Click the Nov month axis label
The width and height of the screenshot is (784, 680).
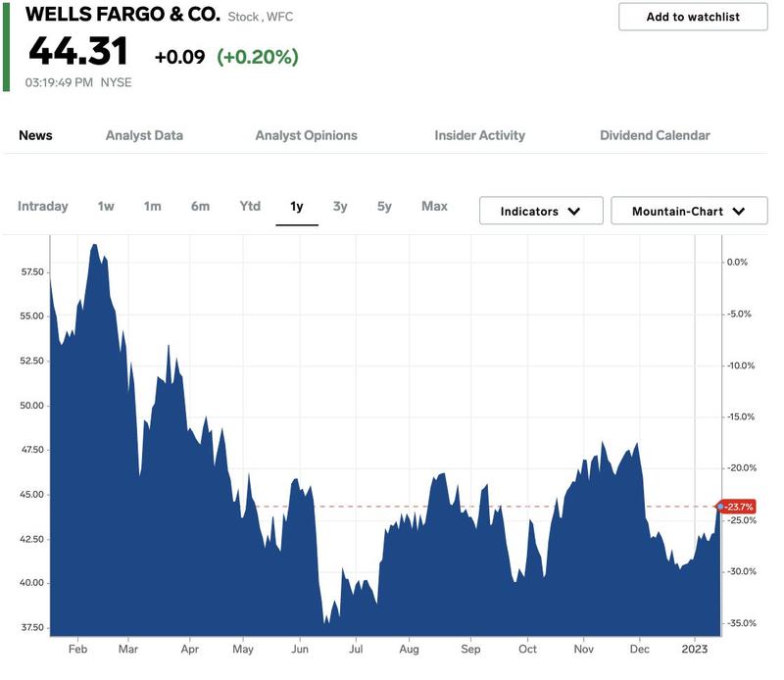pyautogui.click(x=583, y=649)
